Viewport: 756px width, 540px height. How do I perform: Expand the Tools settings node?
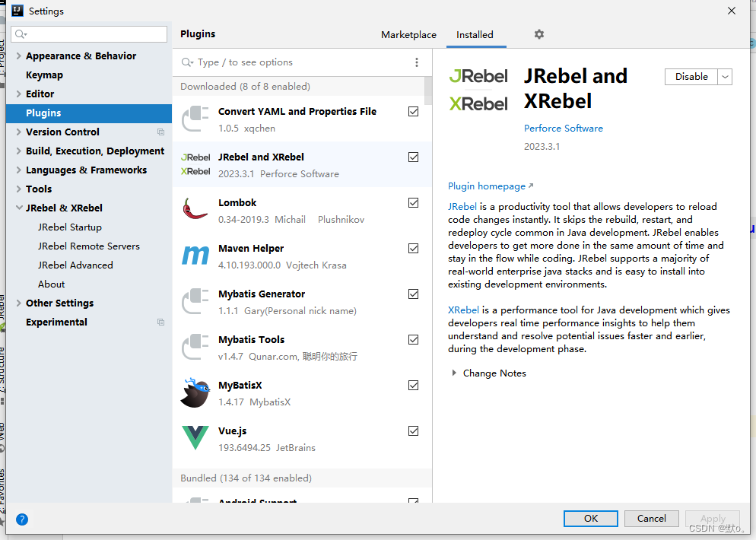[x=18, y=189]
